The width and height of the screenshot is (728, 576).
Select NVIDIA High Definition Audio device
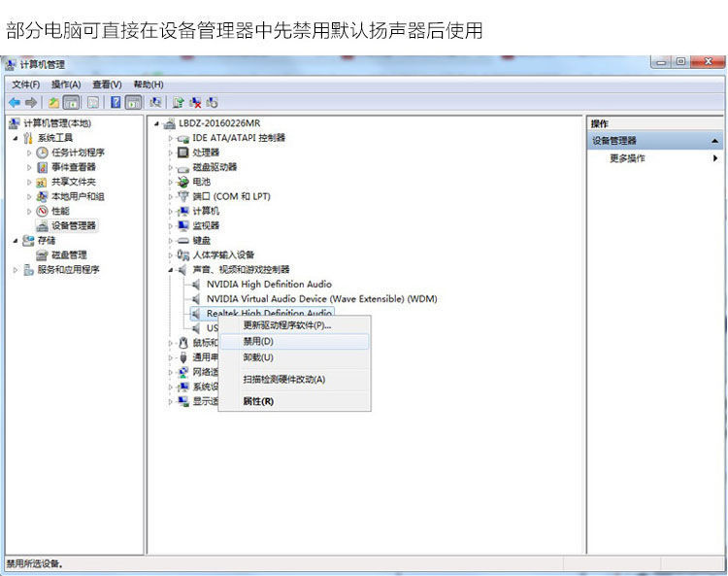[x=269, y=285]
